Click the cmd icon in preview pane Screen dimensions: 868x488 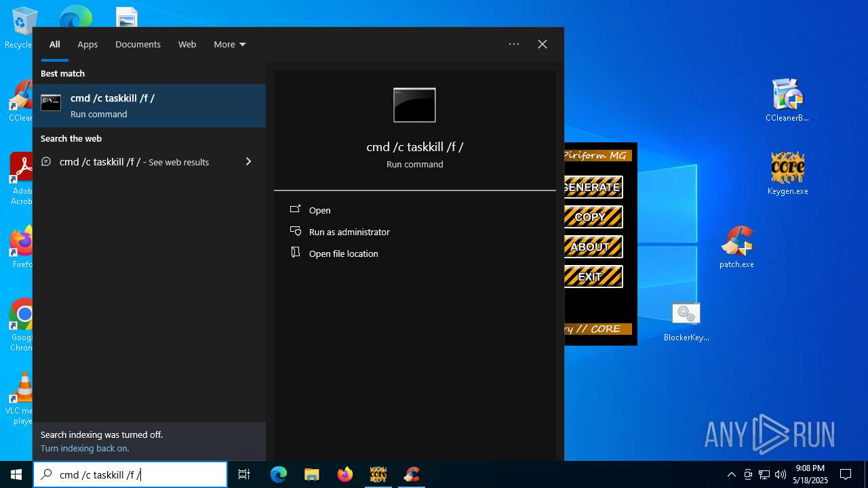[414, 105]
